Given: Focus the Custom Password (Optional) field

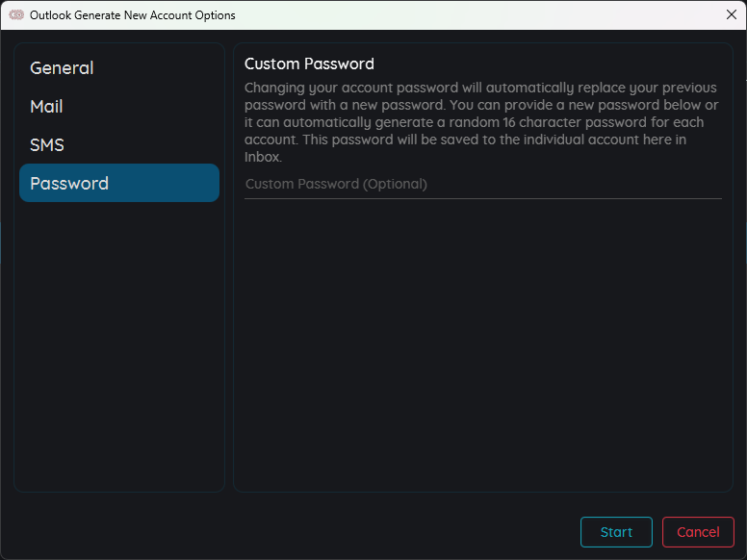Looking at the screenshot, I should [483, 185].
